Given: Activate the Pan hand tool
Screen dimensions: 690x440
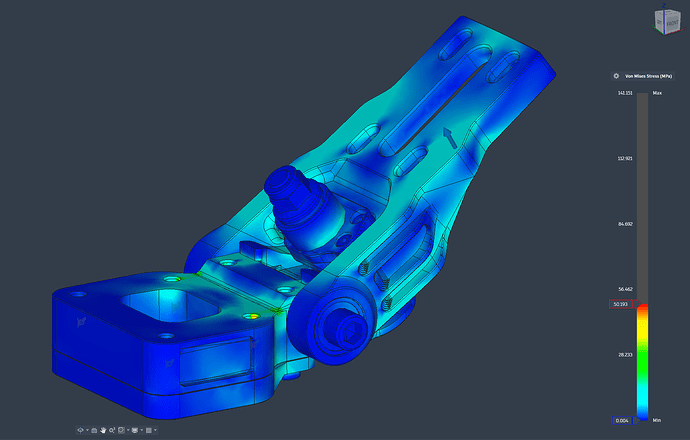Looking at the screenshot, I should coord(103,431).
